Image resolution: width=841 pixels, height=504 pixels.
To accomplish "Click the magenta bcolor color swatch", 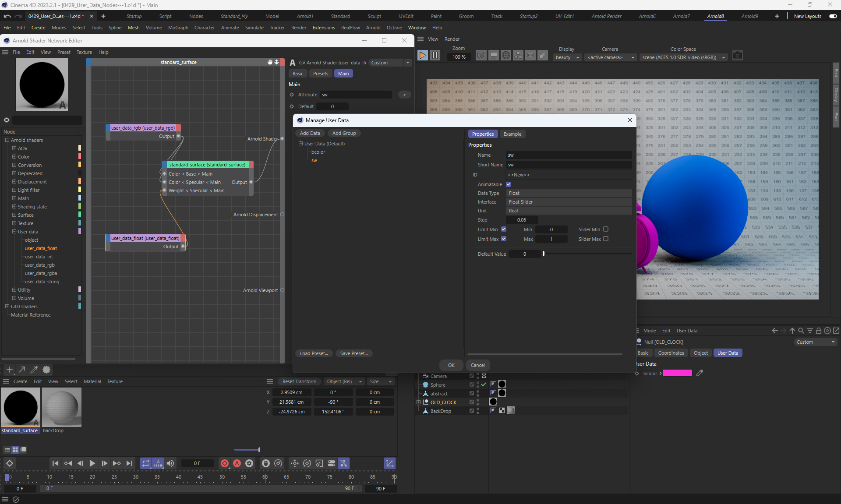I will 677,373.
